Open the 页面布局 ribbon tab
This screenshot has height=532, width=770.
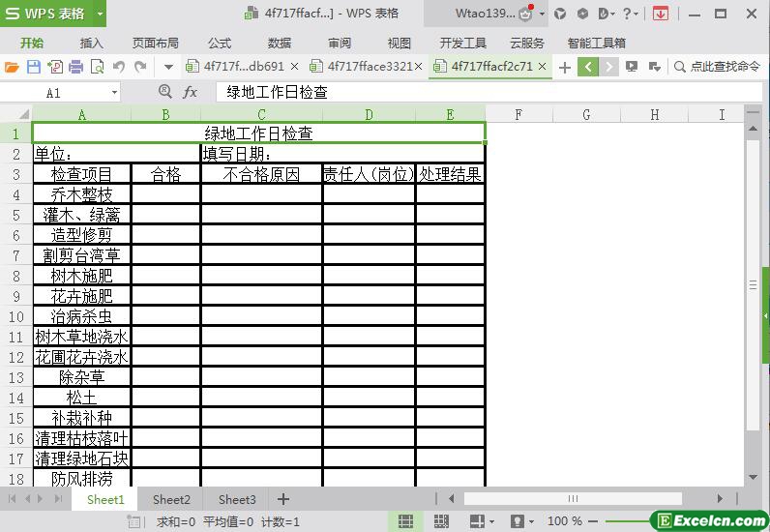click(x=155, y=44)
